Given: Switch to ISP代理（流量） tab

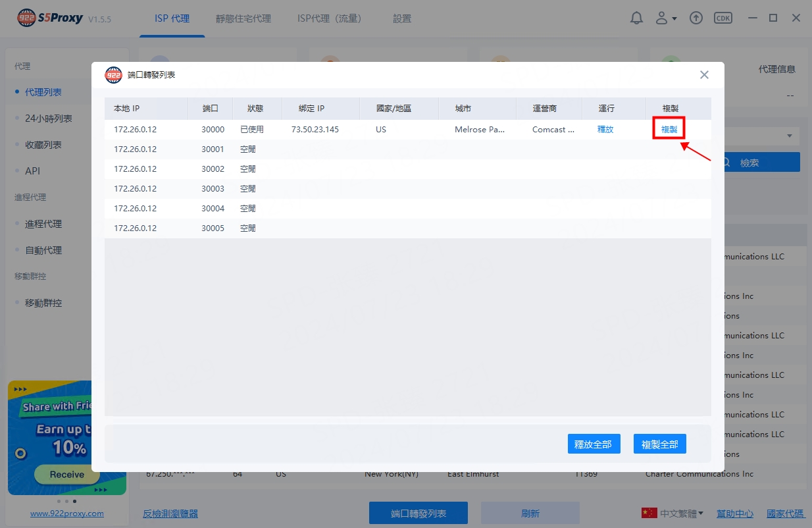Looking at the screenshot, I should coord(329,18).
